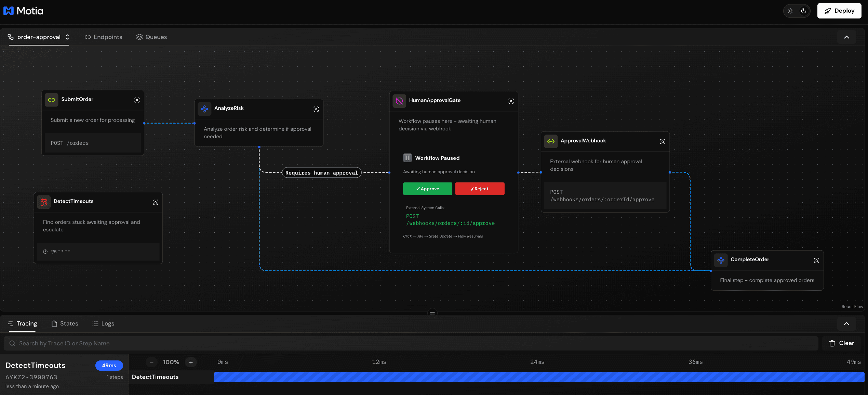Collapse the Tracing bottom panel chevron
The image size is (868, 395).
(x=846, y=324)
